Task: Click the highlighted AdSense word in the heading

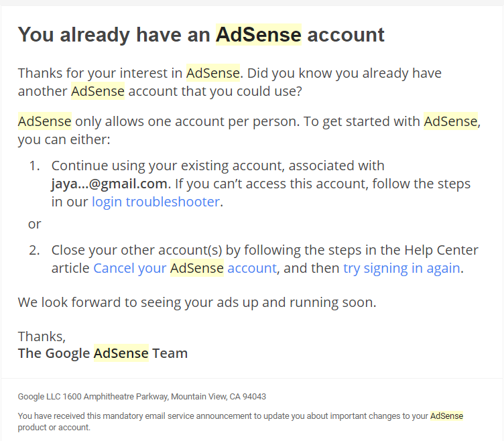Action: (258, 35)
